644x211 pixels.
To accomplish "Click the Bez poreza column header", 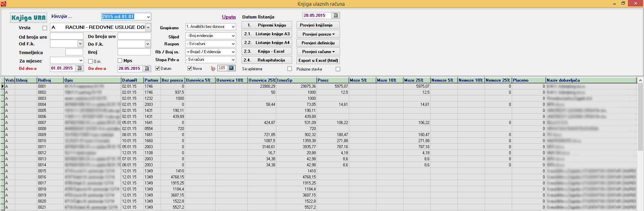I will [x=173, y=80].
